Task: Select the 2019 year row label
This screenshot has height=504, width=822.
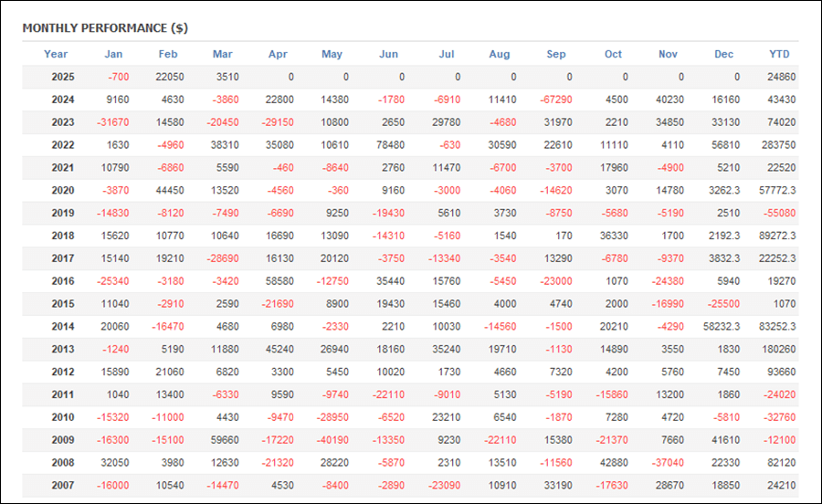Action: pyautogui.click(x=63, y=214)
